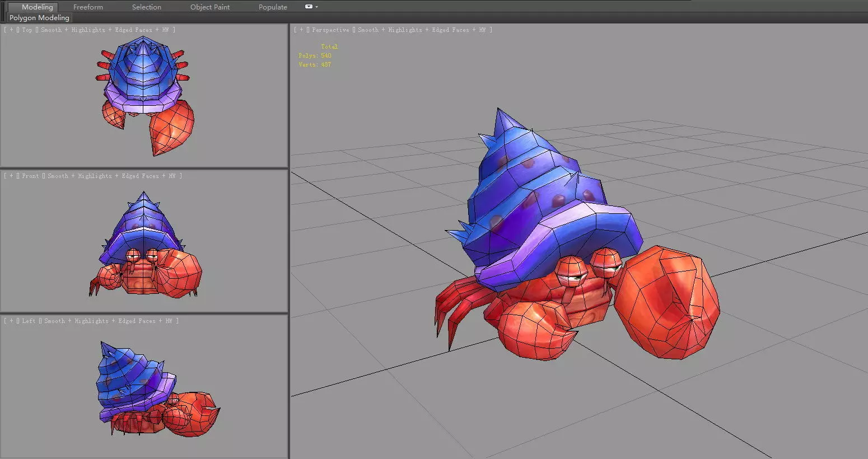868x459 pixels.
Task: Open the Object Paint ribbon tab
Action: pos(210,7)
